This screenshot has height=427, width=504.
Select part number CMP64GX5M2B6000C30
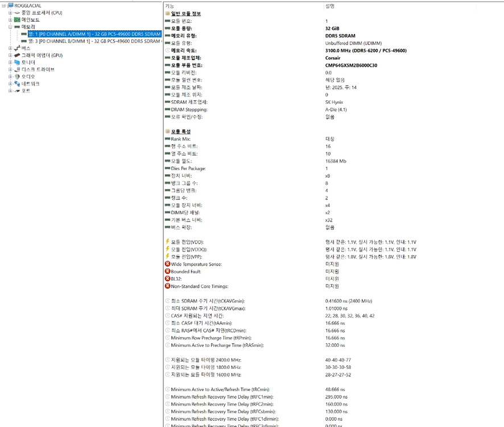tap(352, 65)
